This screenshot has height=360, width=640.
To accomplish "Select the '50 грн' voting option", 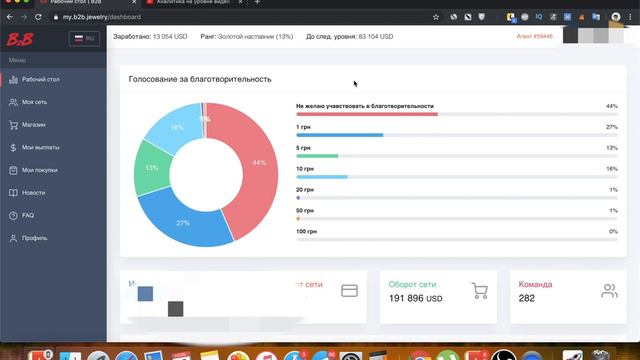I will coord(305,210).
